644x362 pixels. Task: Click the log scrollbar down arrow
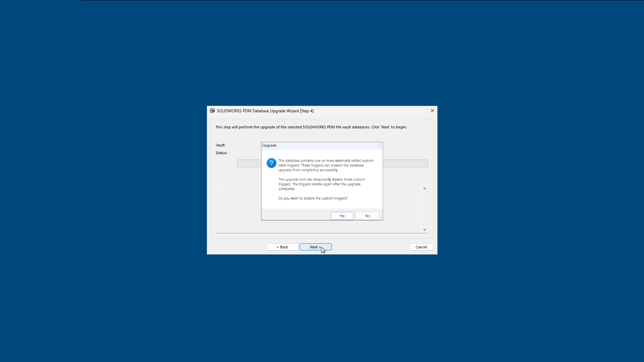425,230
